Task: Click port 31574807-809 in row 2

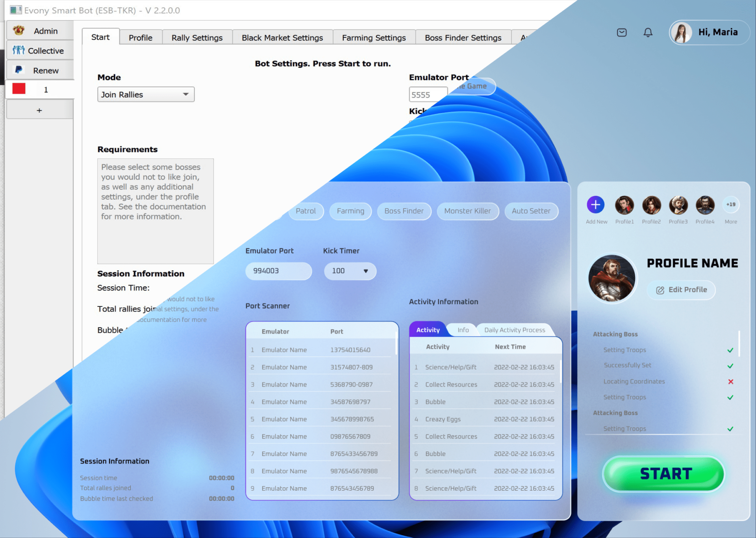Action: coord(351,367)
